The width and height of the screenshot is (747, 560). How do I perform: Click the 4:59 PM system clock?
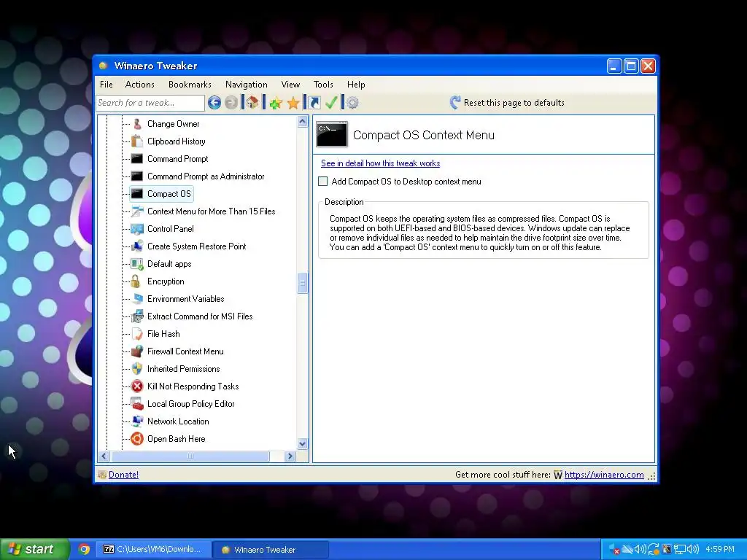(x=720, y=549)
